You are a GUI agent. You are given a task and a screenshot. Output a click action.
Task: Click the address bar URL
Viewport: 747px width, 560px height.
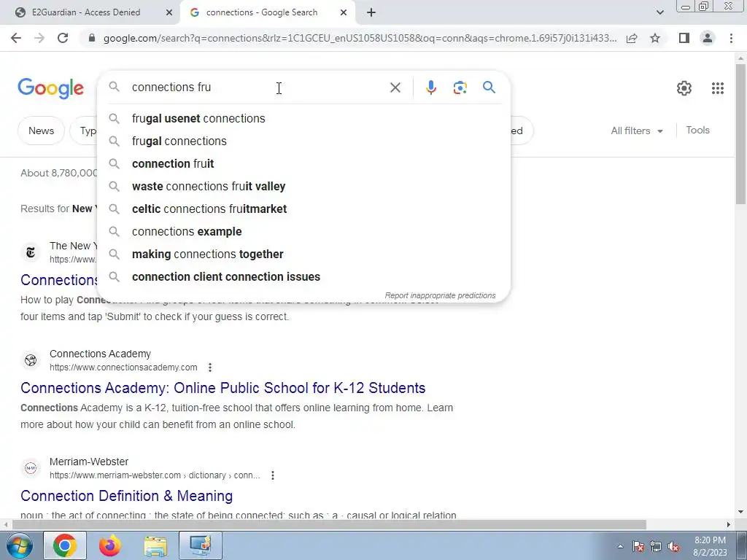click(360, 38)
